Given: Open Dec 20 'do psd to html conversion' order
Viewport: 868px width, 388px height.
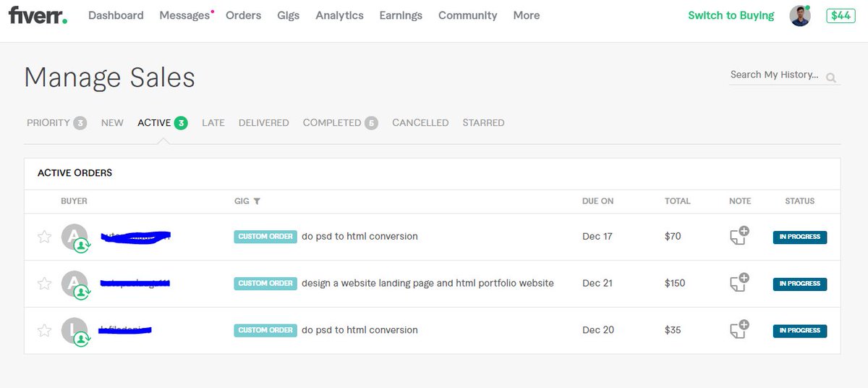Looking at the screenshot, I should point(359,330).
